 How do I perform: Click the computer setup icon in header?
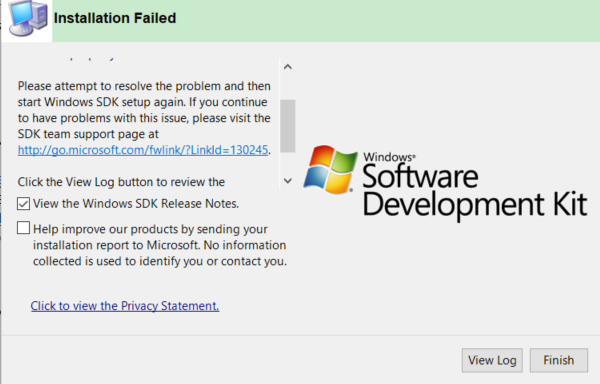coord(28,19)
